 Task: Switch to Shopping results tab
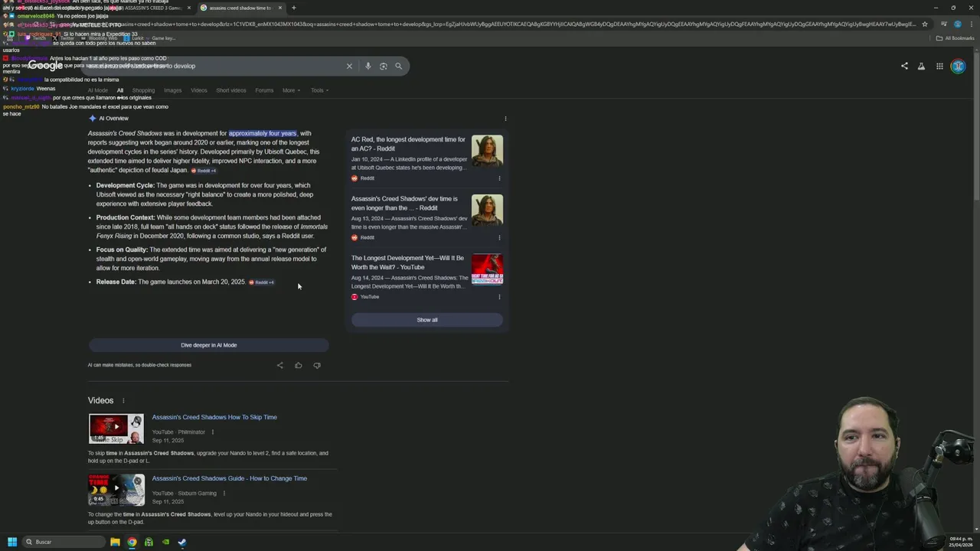[x=143, y=90]
